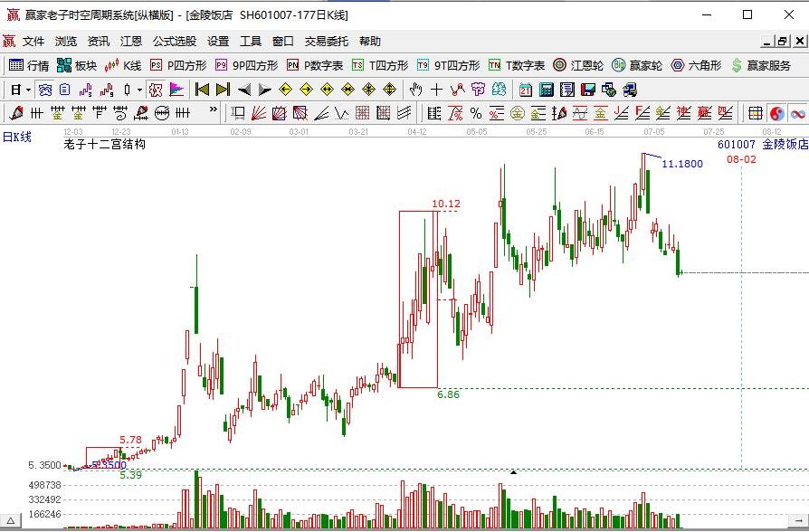Open the 交易委托 menu
This screenshot has width=809, height=532.
326,42
